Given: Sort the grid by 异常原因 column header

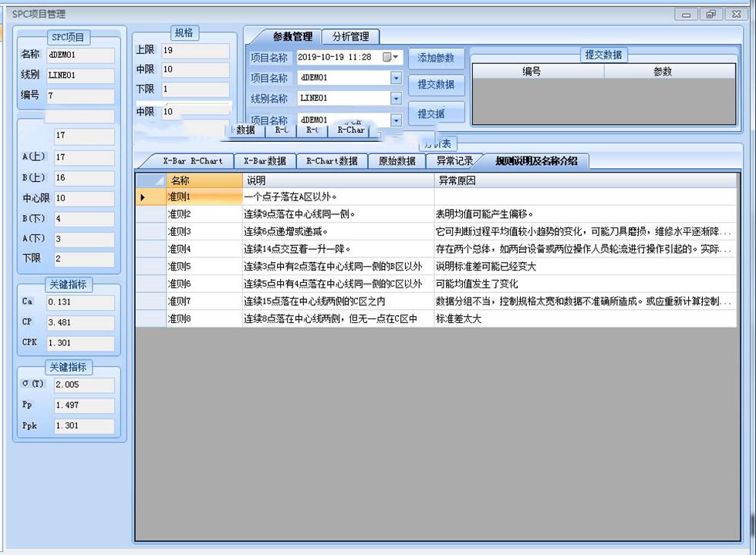Looking at the screenshot, I should [x=583, y=180].
